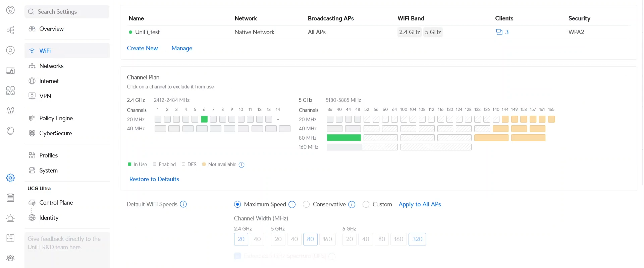The height and width of the screenshot is (268, 644).
Task: Click the Search Settings input field
Action: (x=67, y=12)
